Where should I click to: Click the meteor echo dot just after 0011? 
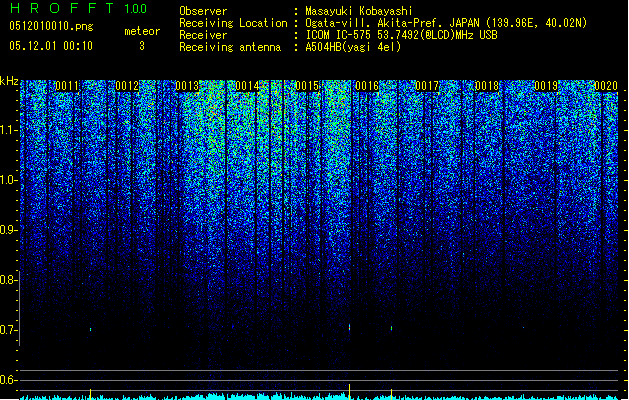(91, 329)
